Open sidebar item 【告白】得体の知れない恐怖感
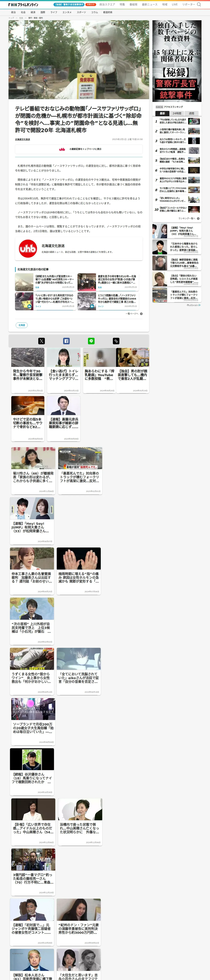210x980 pixels. 177,279
